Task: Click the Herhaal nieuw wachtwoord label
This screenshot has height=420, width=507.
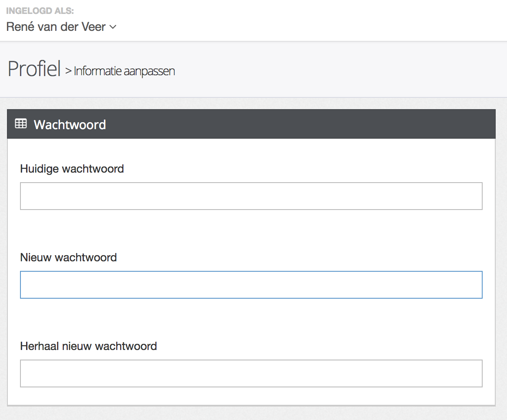Action: pyautogui.click(x=88, y=346)
